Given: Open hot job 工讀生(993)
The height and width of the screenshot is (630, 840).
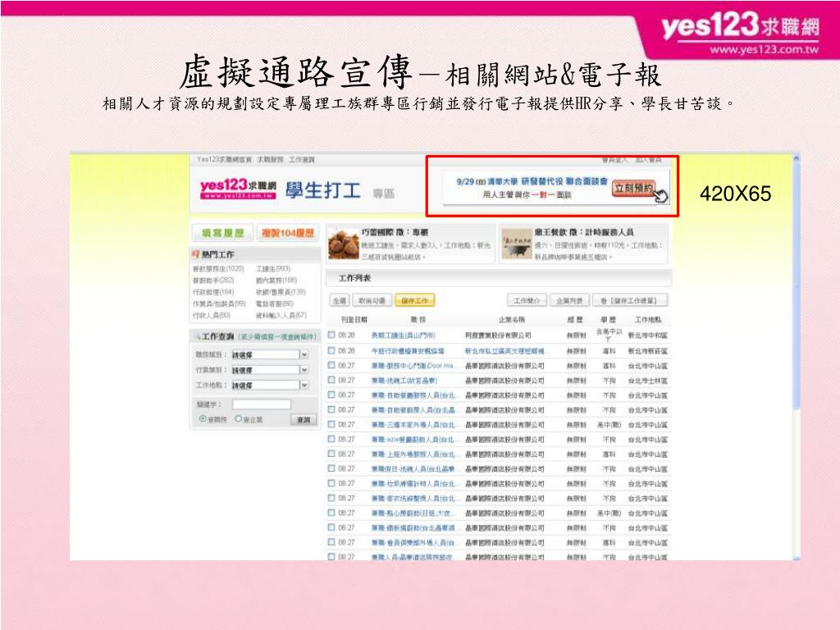Looking at the screenshot, I should (x=273, y=268).
